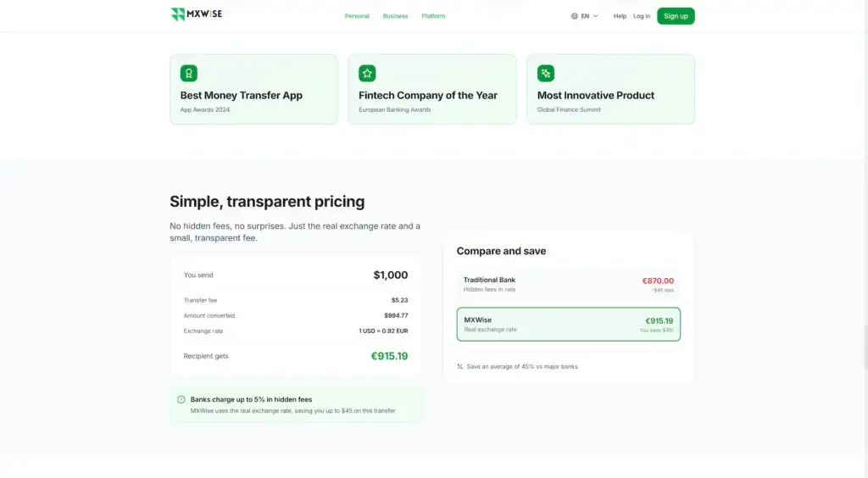Image resolution: width=868 pixels, height=478 pixels.
Task: Click the 1 USD = 0.92 EUR rate
Action: tap(383, 331)
